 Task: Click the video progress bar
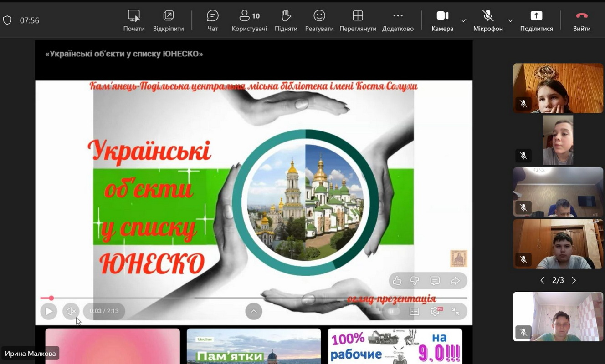pyautogui.click(x=255, y=298)
